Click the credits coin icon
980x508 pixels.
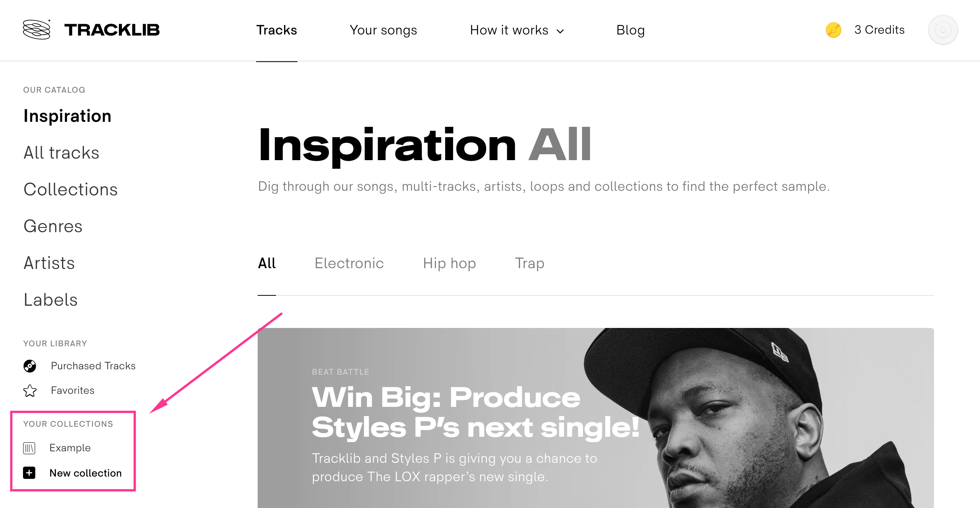(832, 30)
